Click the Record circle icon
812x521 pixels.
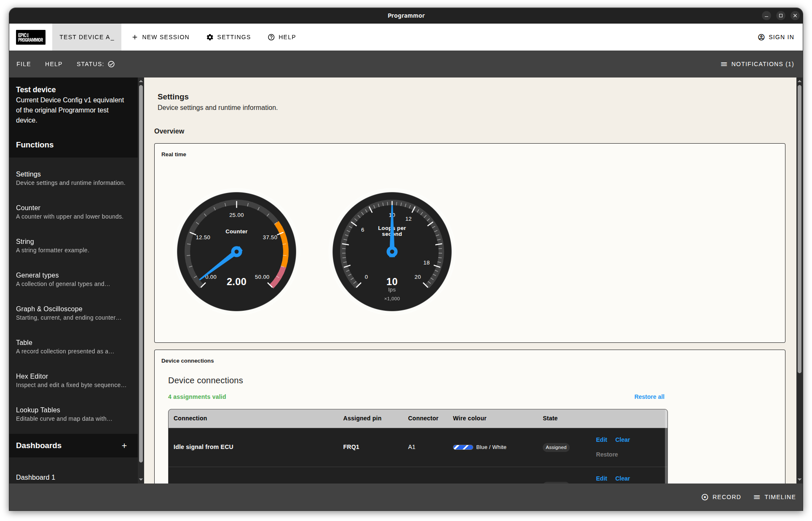click(x=705, y=497)
